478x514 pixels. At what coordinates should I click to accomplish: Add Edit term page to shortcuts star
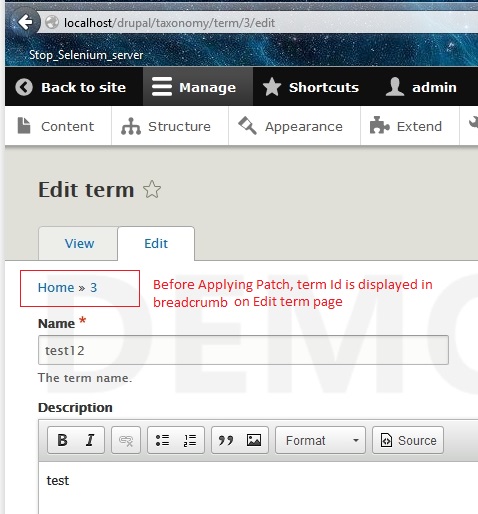(152, 189)
